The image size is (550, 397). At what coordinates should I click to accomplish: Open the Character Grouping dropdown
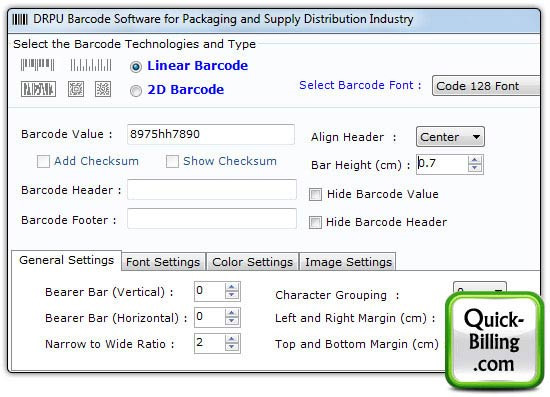(479, 287)
